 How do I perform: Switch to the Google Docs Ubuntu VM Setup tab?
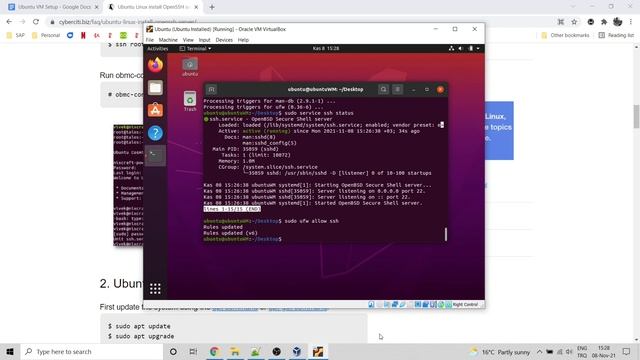(54, 7)
